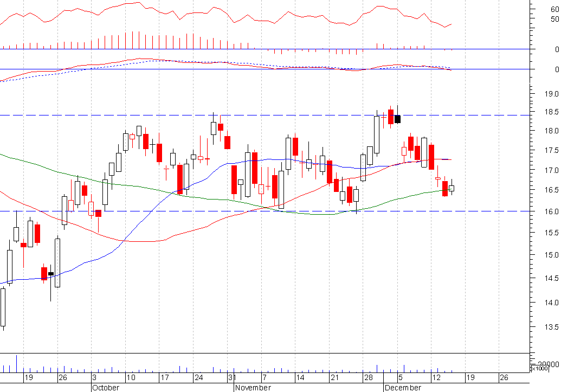Viewport: 561px width, 392px height.
Task: Select the 15.5 price axis value
Action: click(x=551, y=233)
